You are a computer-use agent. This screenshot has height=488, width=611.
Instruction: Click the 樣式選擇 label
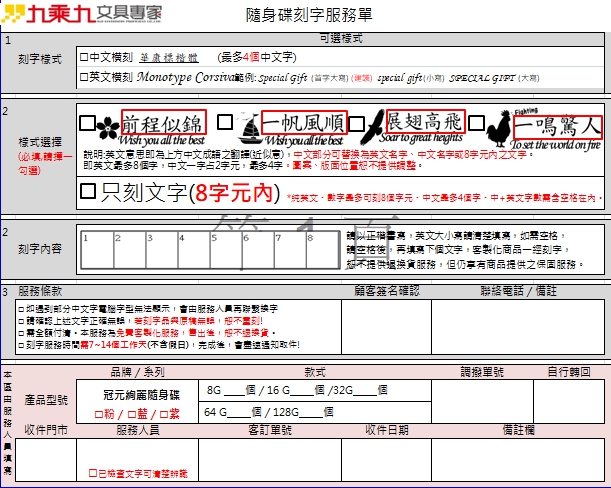(40, 142)
